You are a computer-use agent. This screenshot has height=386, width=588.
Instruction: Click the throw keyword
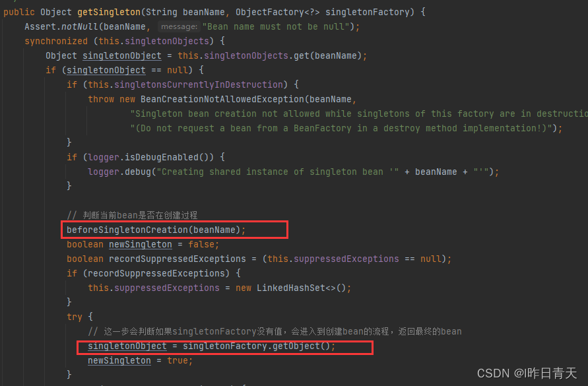coord(101,99)
